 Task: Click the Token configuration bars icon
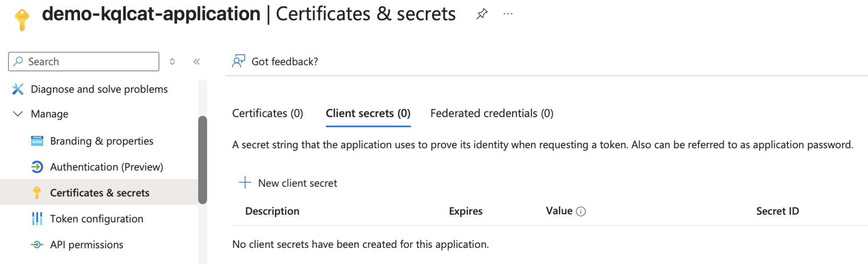pyautogui.click(x=37, y=219)
